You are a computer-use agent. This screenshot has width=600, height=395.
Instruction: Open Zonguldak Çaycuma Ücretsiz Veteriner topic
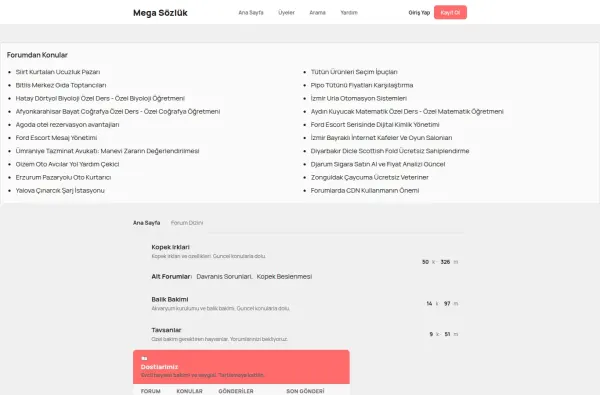369,177
